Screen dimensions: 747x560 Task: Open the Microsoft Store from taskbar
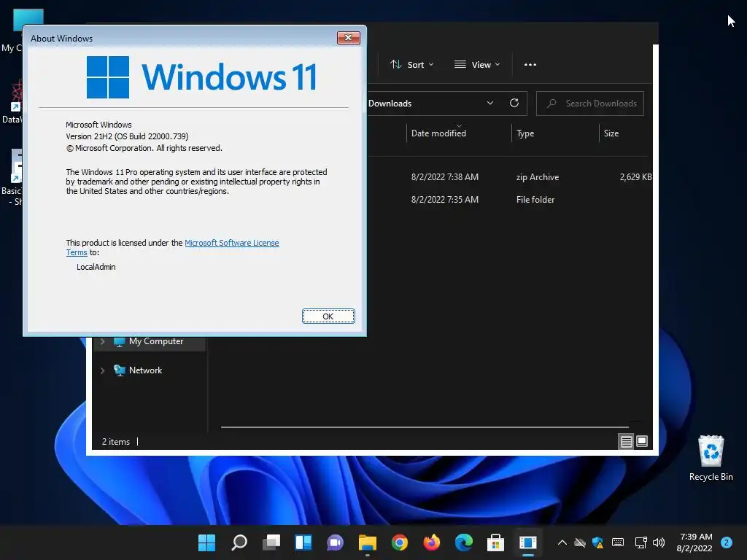(495, 542)
